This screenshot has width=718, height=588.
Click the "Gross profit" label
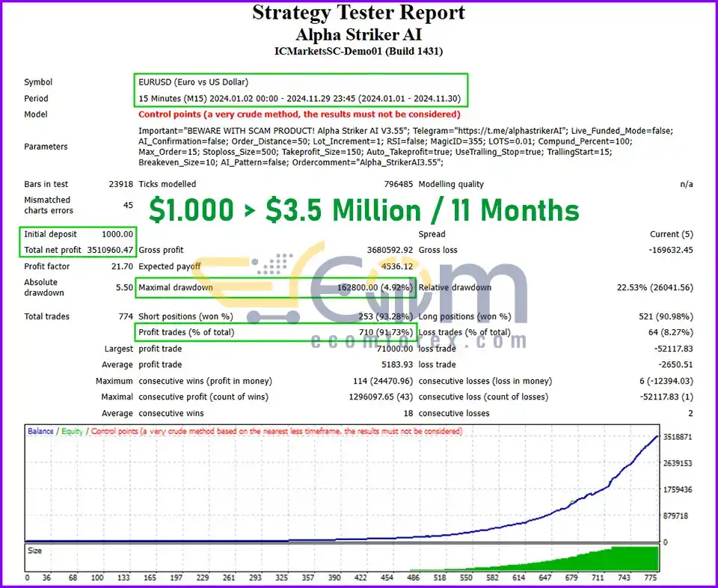point(161,250)
